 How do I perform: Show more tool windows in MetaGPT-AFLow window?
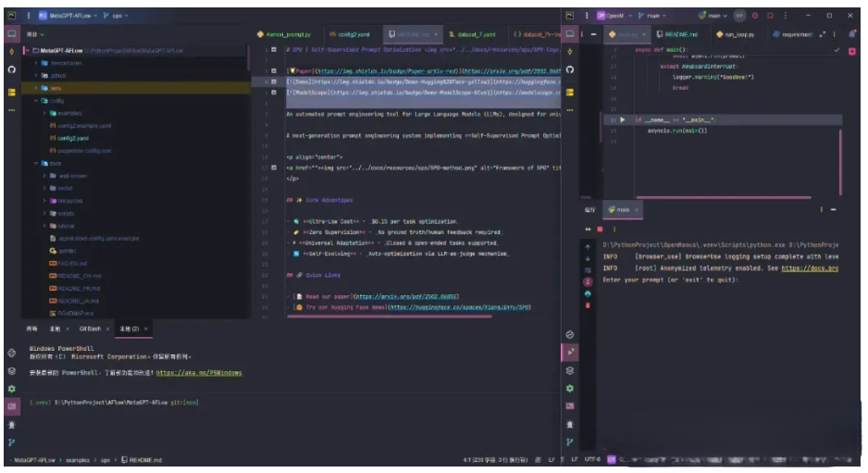[12, 110]
